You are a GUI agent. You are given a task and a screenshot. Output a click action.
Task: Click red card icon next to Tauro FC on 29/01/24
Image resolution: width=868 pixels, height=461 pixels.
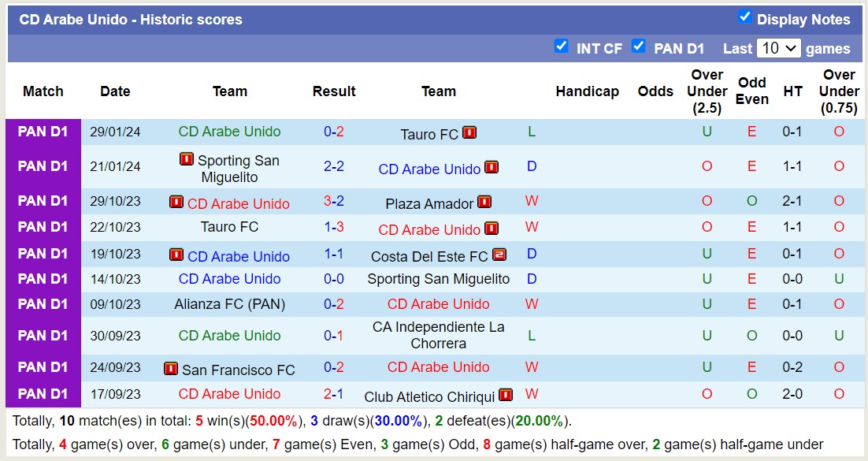(x=469, y=133)
